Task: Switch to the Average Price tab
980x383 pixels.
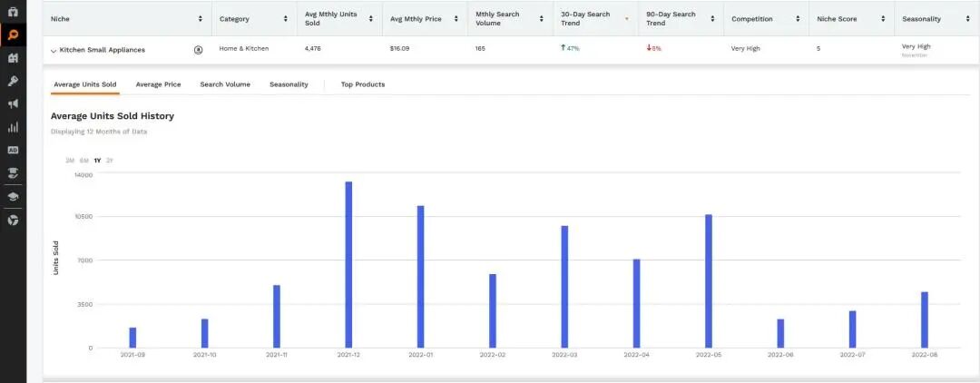Action: [158, 84]
